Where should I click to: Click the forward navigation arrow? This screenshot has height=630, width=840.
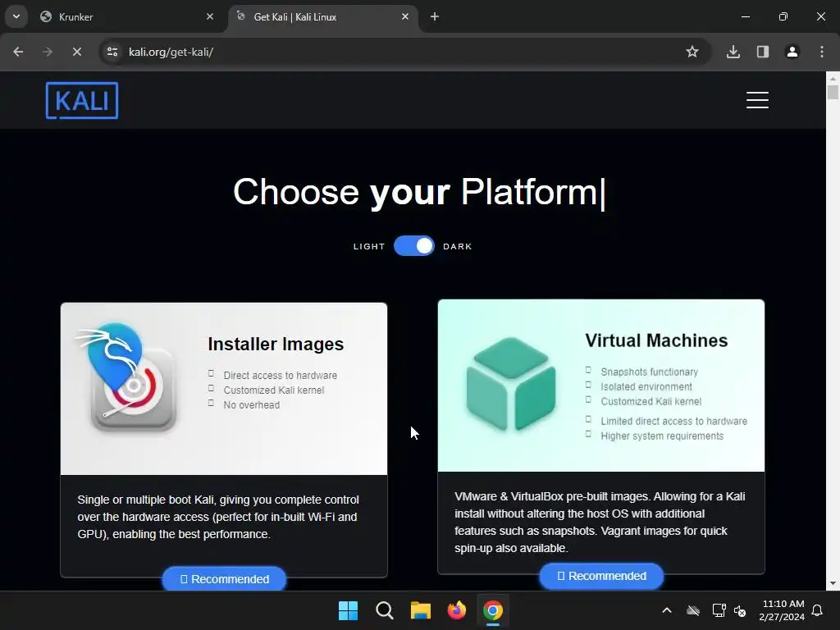pos(47,52)
